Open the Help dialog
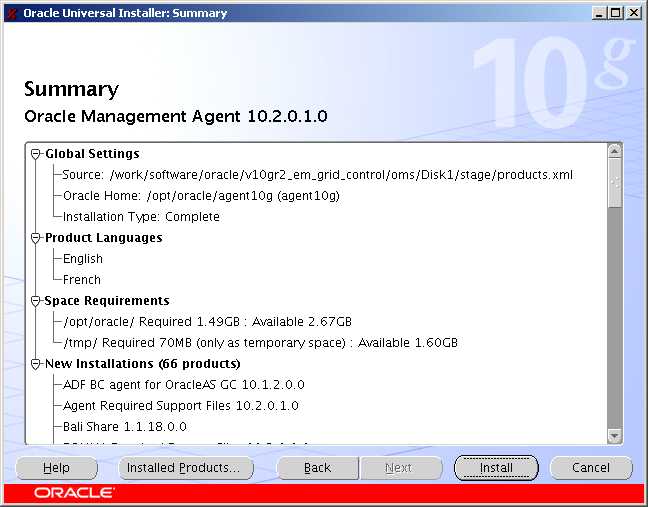The height and width of the screenshot is (507, 648). click(57, 468)
